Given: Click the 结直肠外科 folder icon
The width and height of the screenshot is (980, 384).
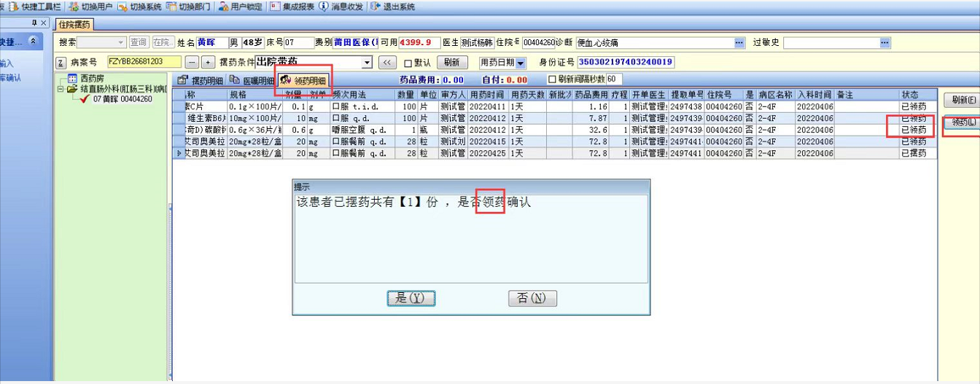Looking at the screenshot, I should coord(72,89).
